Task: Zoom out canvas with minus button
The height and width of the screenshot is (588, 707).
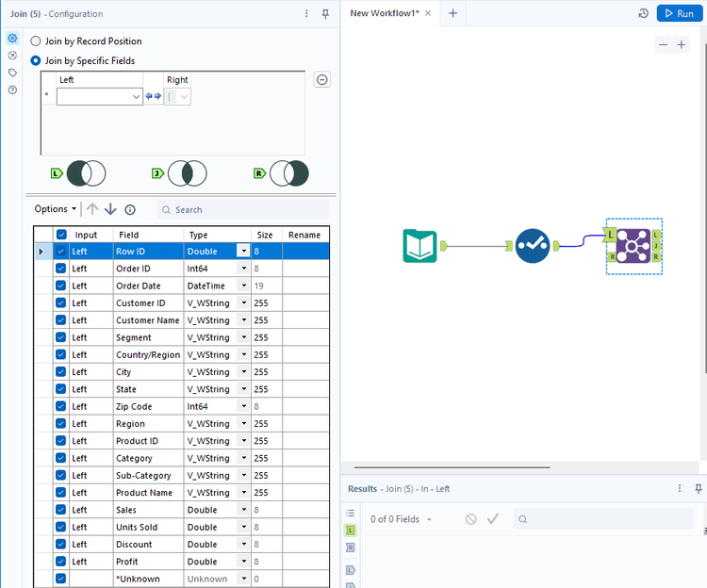Action: click(x=663, y=44)
